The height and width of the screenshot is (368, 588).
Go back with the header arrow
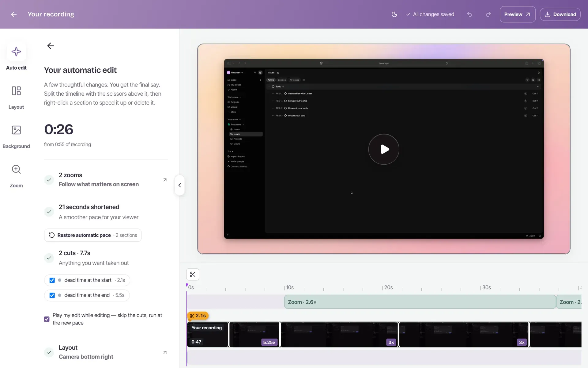coord(14,14)
